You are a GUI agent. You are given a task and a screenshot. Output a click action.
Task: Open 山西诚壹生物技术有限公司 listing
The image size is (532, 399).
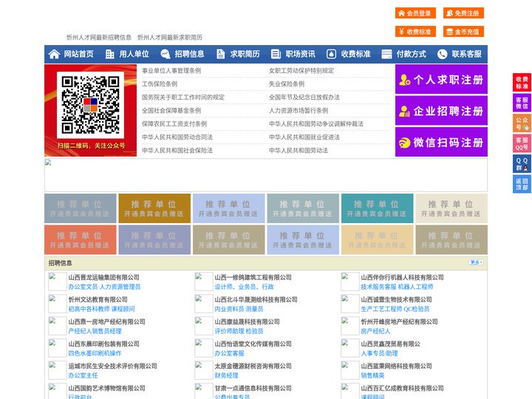pyautogui.click(x=396, y=299)
